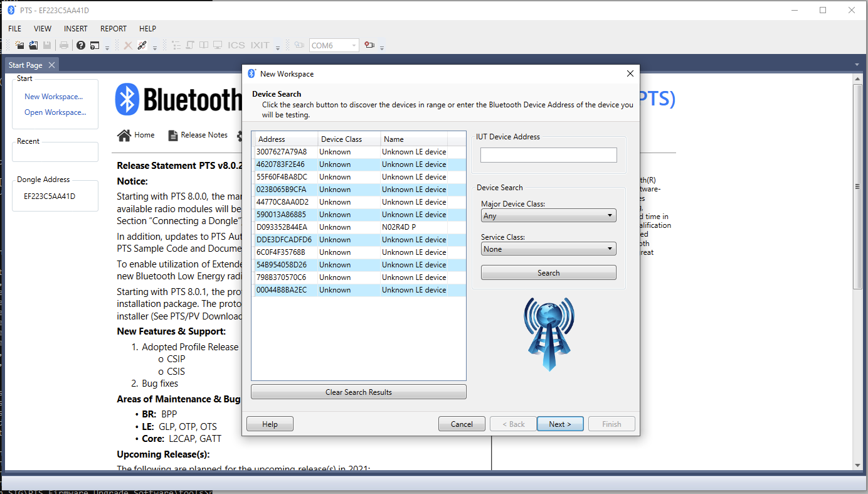The image size is (868, 494).
Task: Click the New Workspace toolbar icon
Action: (x=20, y=45)
